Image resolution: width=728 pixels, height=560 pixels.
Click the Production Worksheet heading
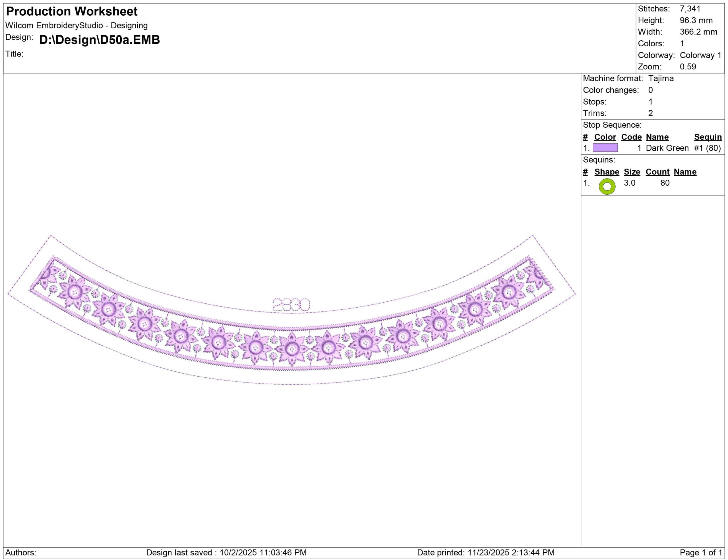(72, 11)
